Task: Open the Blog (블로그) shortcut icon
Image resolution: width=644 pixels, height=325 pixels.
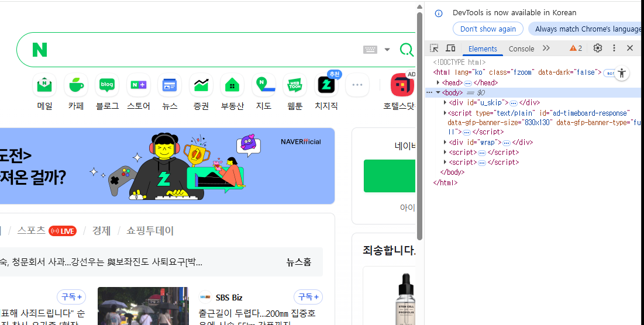Action: (x=107, y=85)
